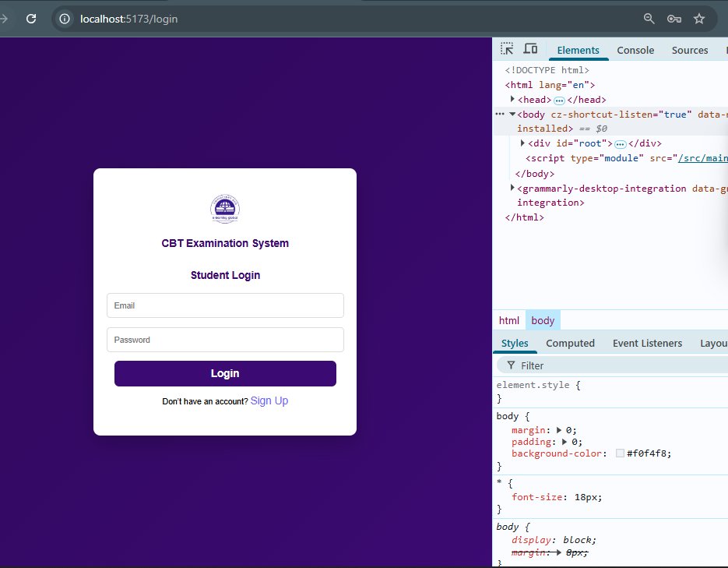
Task: Open the Event Listeners sub-tab
Action: (x=647, y=343)
